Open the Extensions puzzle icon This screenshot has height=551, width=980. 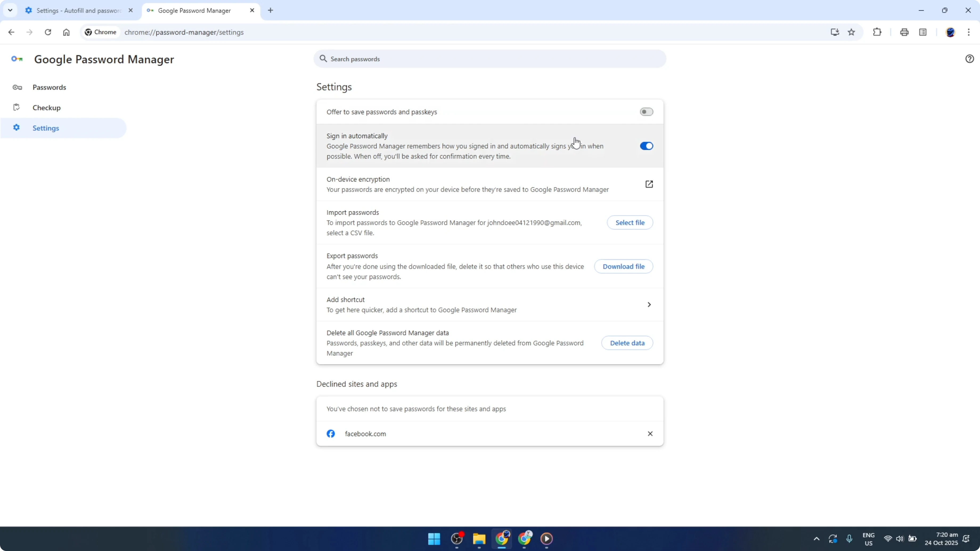[x=877, y=32]
